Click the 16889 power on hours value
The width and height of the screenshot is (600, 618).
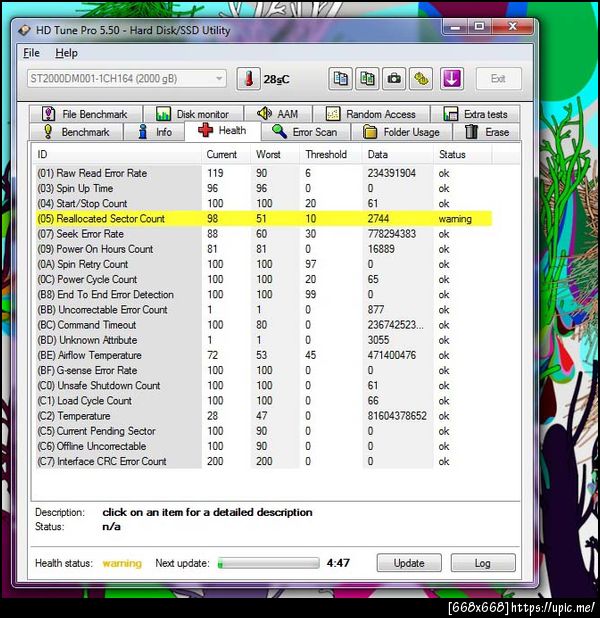[381, 249]
